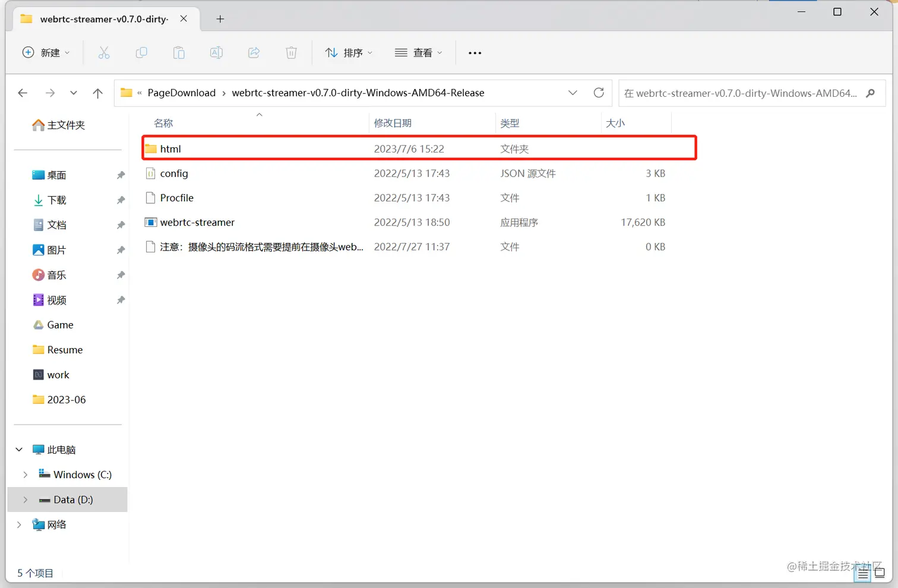Select the webrtc-streamer application name
The image size is (898, 588).
click(197, 222)
